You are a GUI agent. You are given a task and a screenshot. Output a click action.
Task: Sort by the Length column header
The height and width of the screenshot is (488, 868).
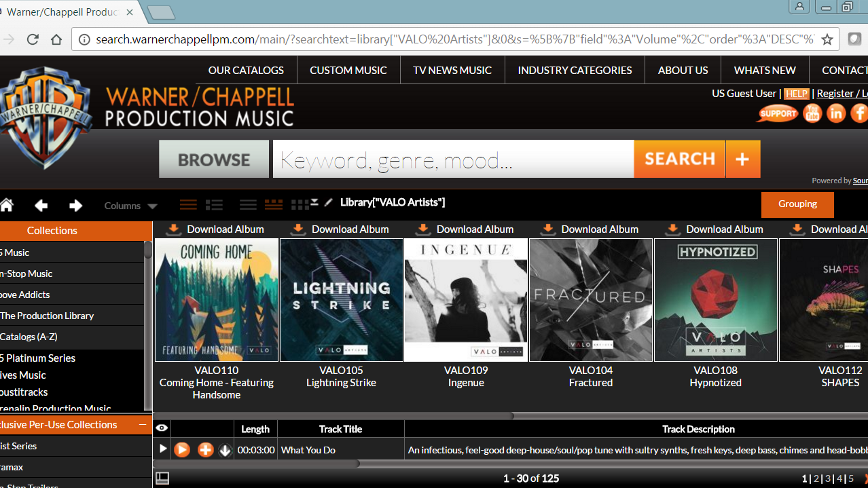pyautogui.click(x=255, y=429)
